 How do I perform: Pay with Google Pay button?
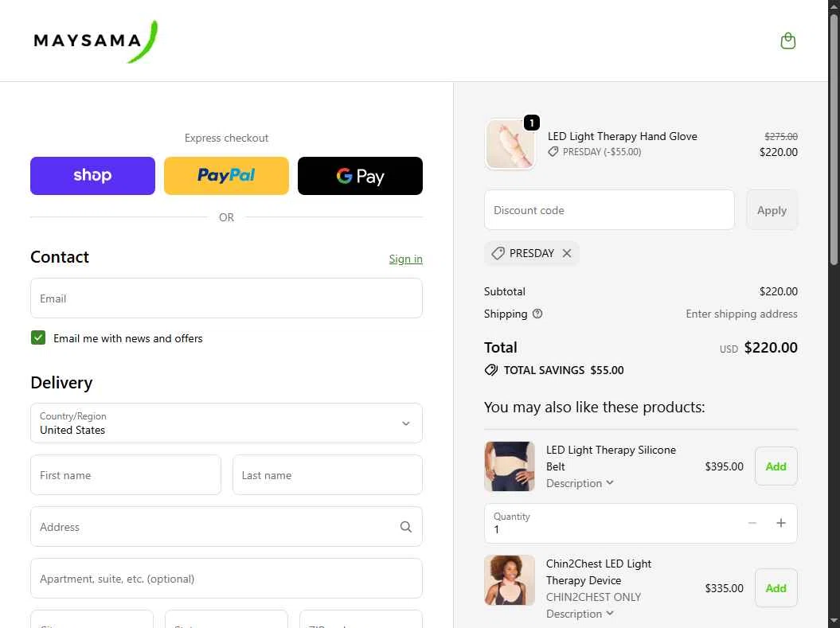pyautogui.click(x=360, y=176)
